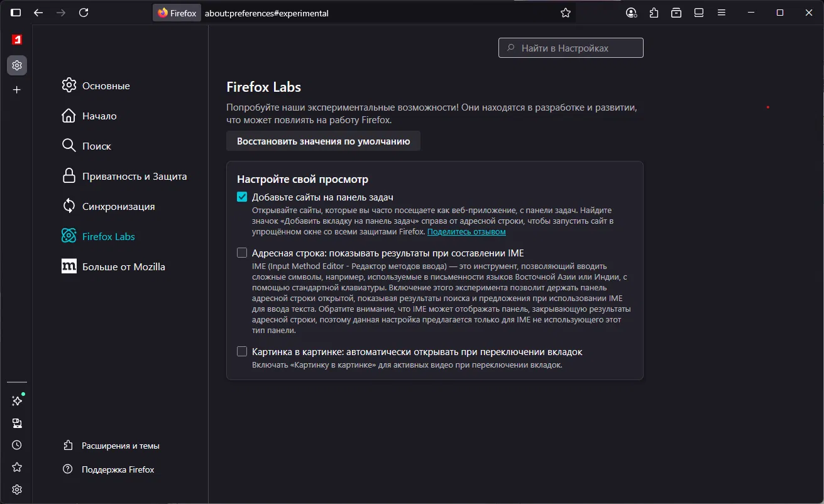This screenshot has height=504, width=824.
Task: Uncheck "Добавьте сайты на панель задач"
Action: pyautogui.click(x=242, y=197)
